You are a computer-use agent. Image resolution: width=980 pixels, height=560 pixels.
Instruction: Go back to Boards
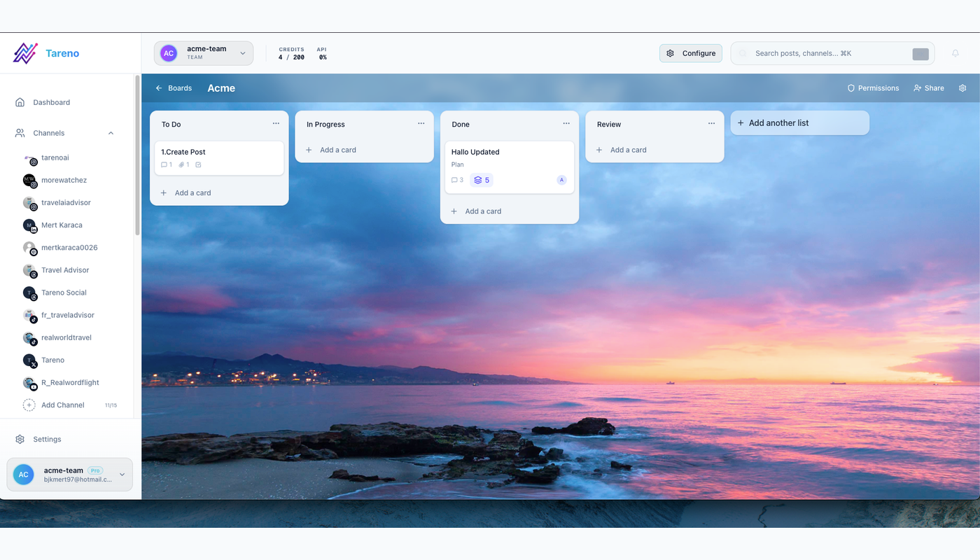point(174,88)
